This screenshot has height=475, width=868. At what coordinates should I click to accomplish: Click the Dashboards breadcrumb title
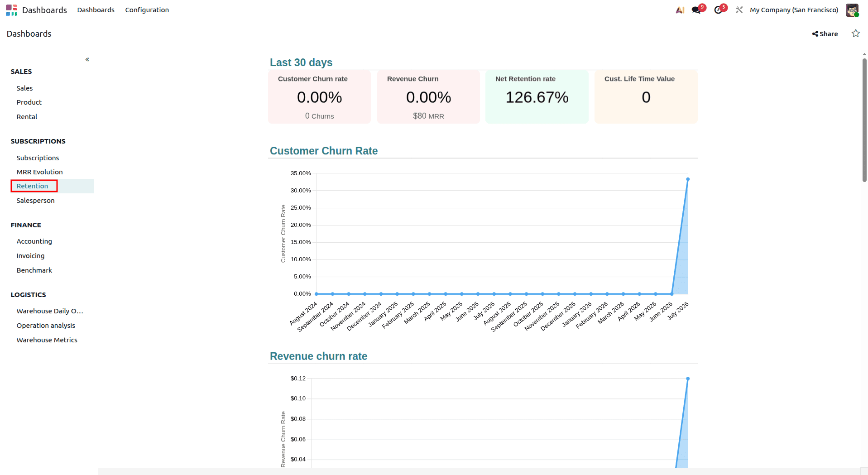click(x=29, y=34)
